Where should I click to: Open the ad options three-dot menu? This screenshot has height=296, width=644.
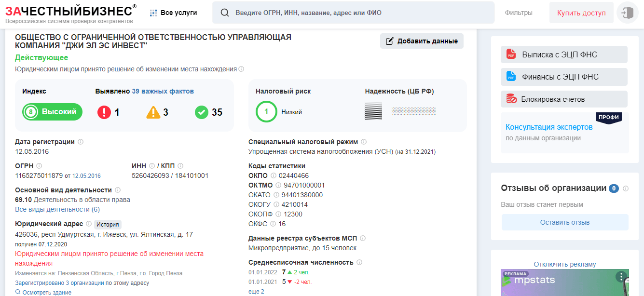point(620,277)
